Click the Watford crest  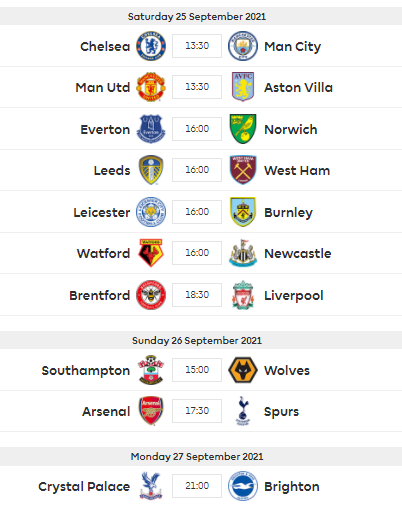(151, 253)
